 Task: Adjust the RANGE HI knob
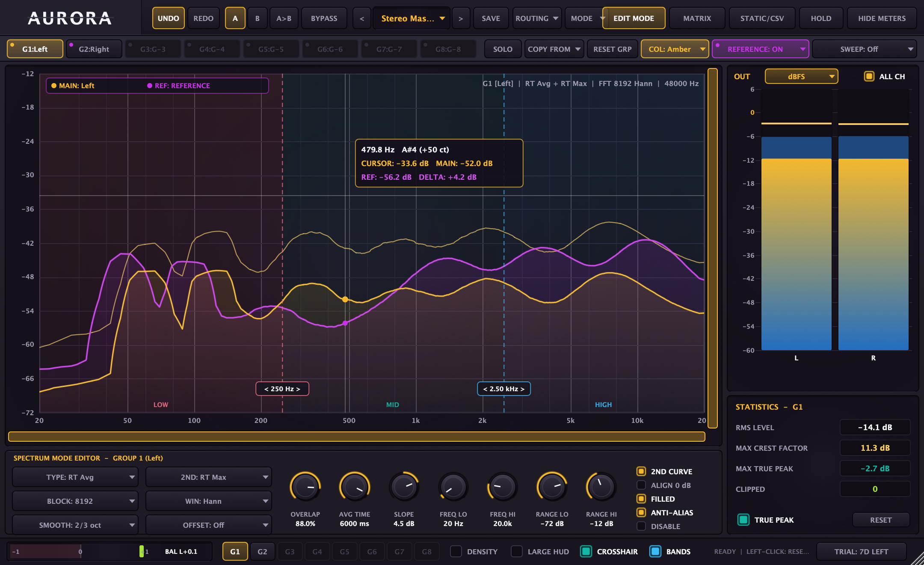(x=601, y=487)
